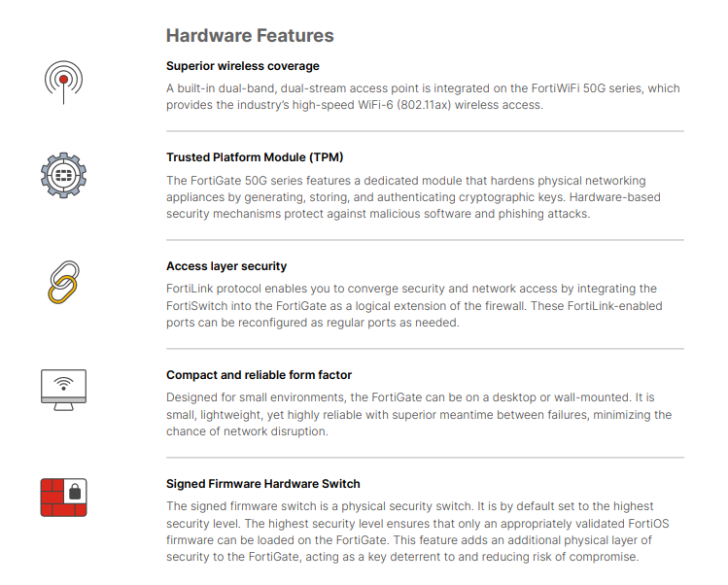Click the wireless antenna coverage icon
This screenshot has width=728, height=585.
(x=64, y=82)
